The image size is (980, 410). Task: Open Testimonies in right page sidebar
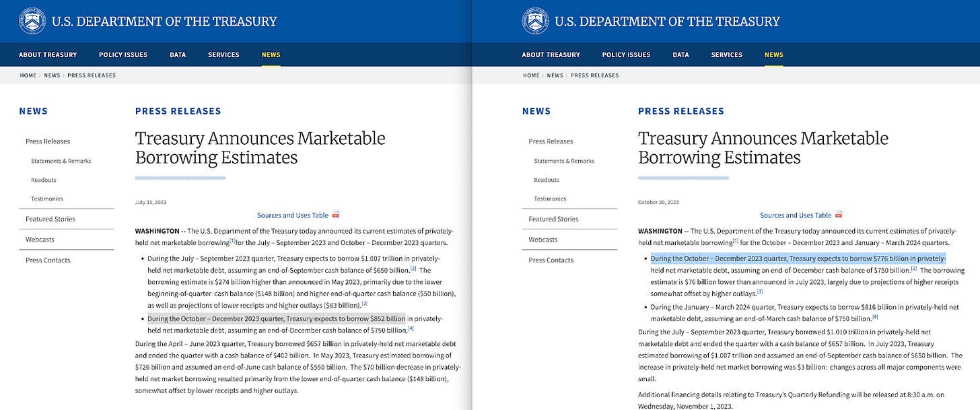click(x=550, y=199)
